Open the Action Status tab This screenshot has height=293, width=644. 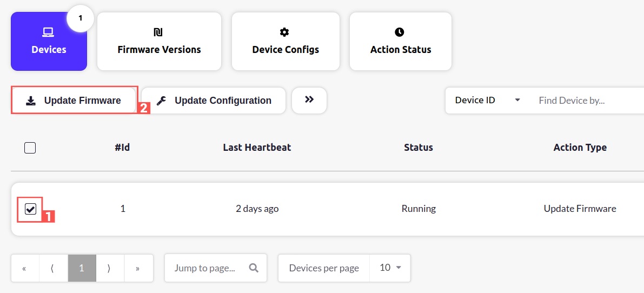(400, 49)
